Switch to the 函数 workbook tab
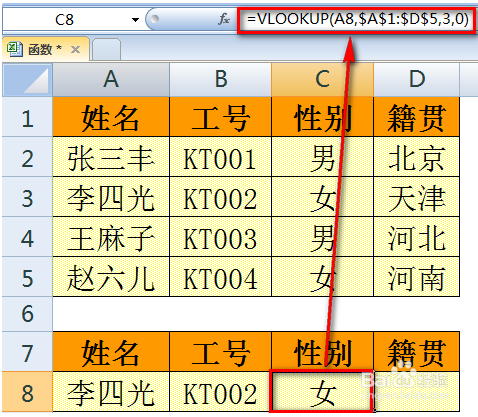Screen dimensions: 478x417 45,49
